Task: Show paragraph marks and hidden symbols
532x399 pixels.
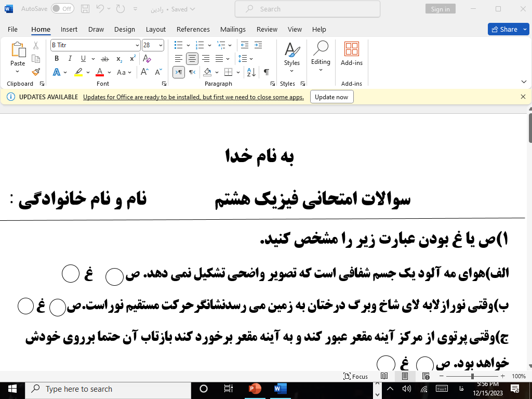Action: 266,72
